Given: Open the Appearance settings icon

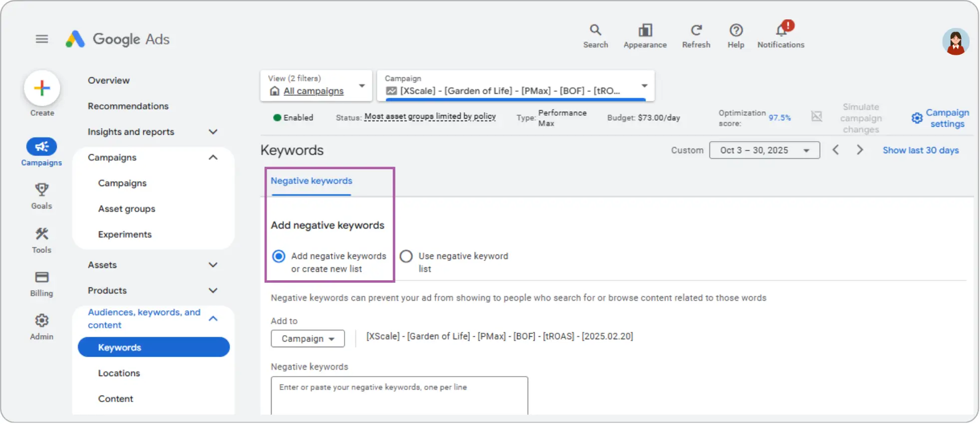Looking at the screenshot, I should pyautogui.click(x=645, y=30).
